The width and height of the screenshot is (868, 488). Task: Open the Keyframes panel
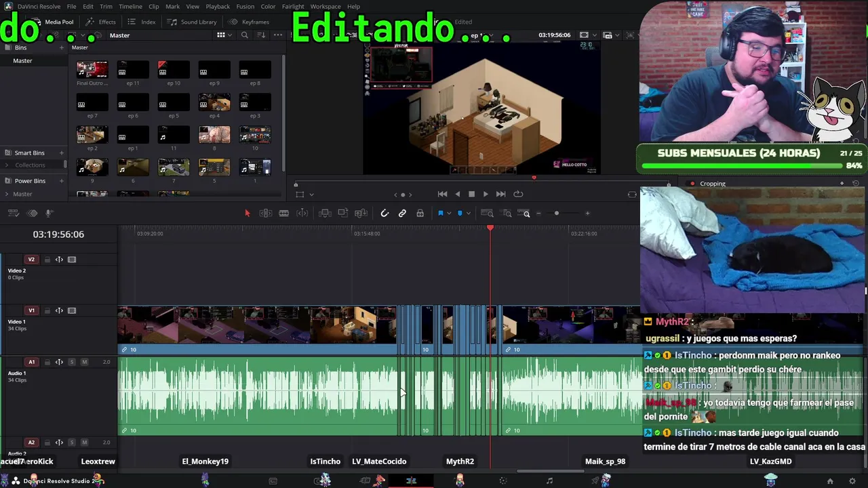[x=250, y=22]
